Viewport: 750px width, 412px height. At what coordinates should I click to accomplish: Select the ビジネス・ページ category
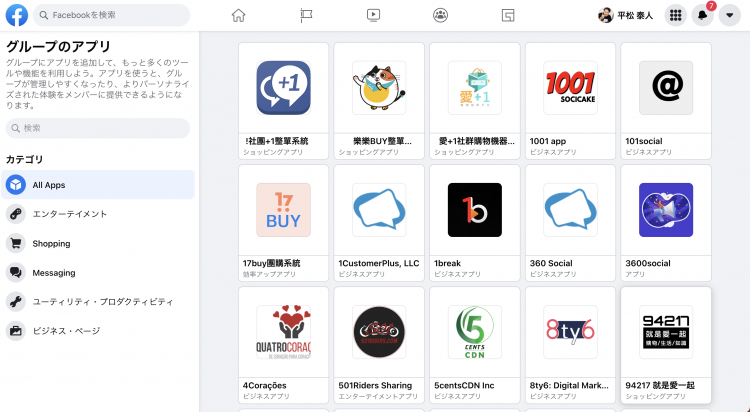98,331
